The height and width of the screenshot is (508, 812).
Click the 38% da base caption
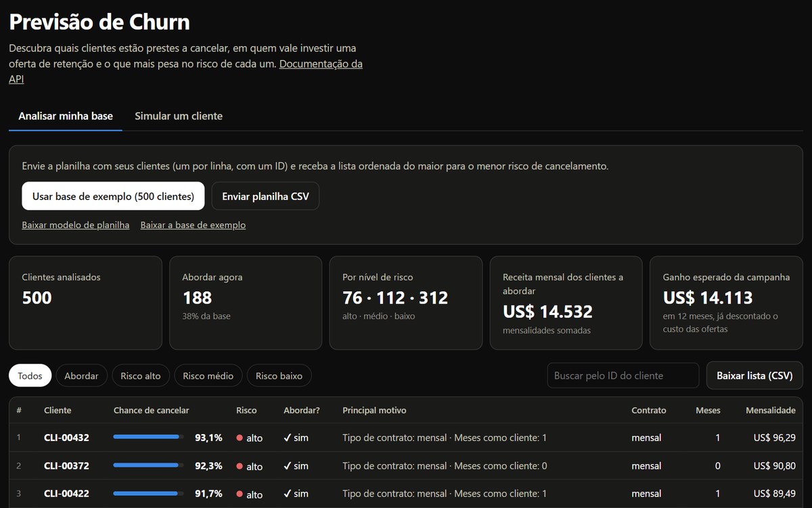pyautogui.click(x=206, y=316)
